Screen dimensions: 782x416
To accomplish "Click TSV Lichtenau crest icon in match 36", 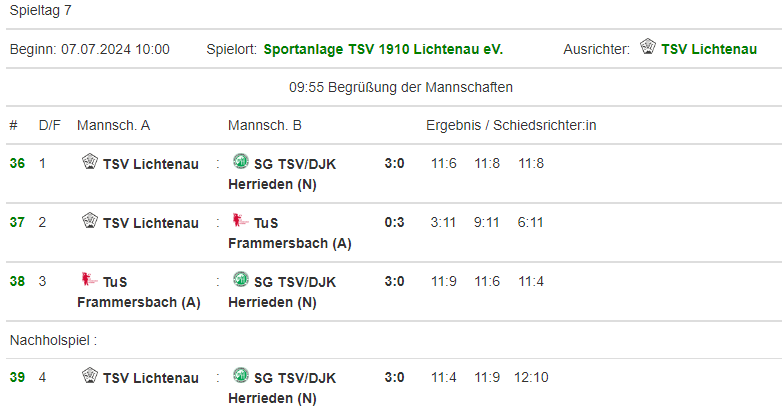I will 90,161.
